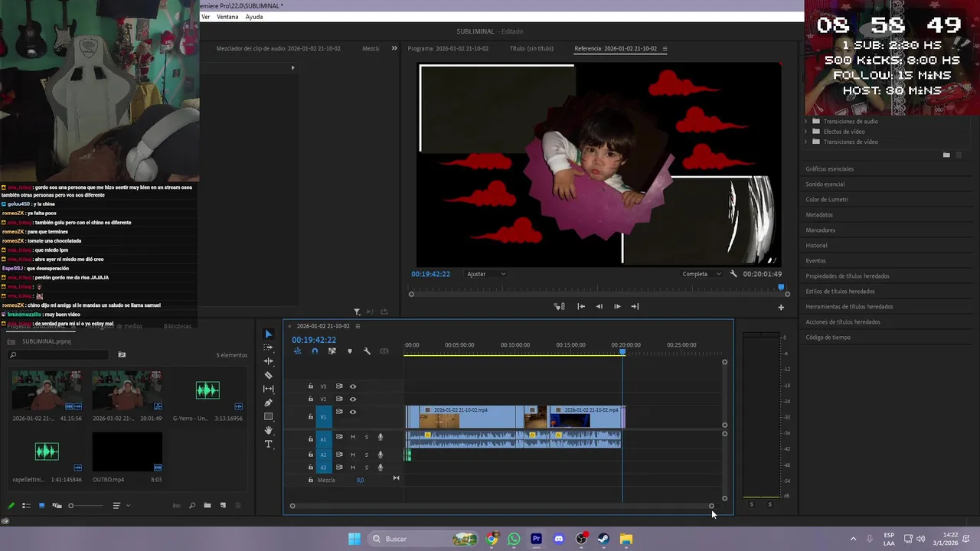
Task: Open WhatsApp from the taskbar
Action: pos(514,539)
